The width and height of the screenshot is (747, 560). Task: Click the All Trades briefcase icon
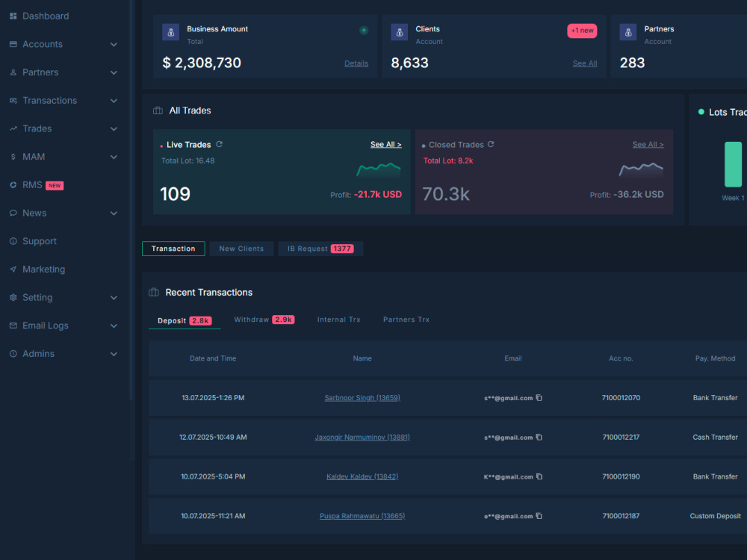(x=158, y=111)
